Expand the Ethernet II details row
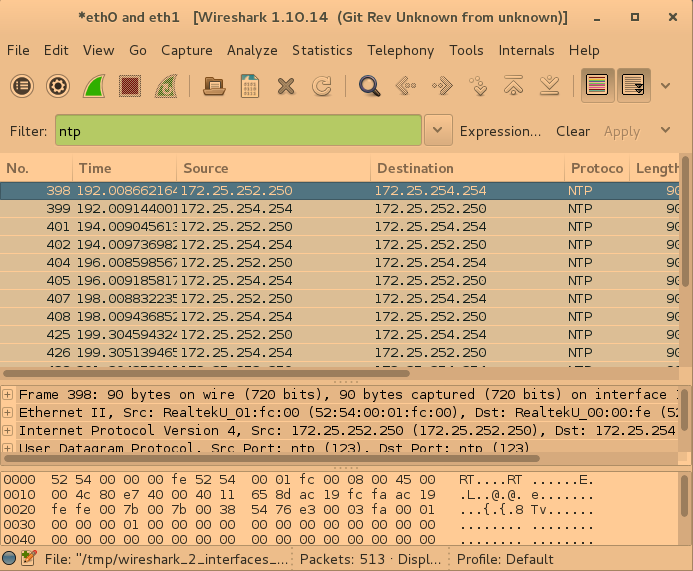Viewport: 693px width, 571px height. coord(8,413)
